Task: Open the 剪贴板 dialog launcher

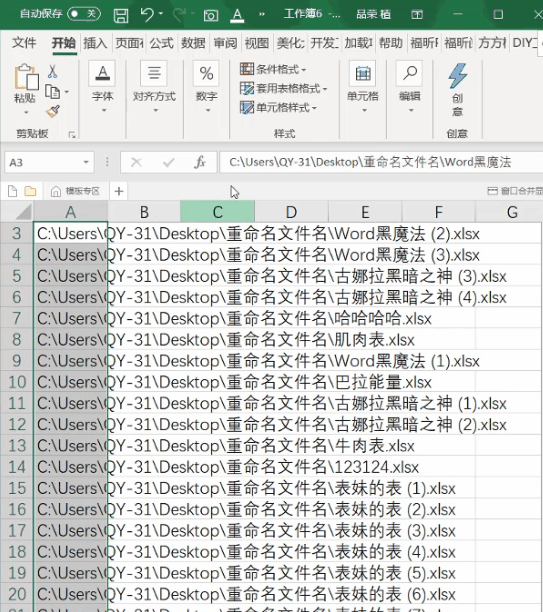Action: pyautogui.click(x=72, y=135)
